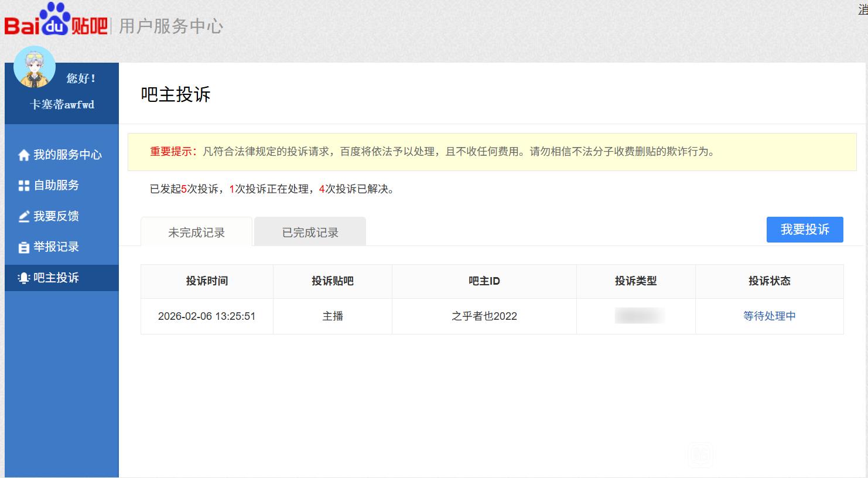The image size is (868, 478).
Task: Click the clipboard icon beside 举报记录
Action: click(x=24, y=247)
